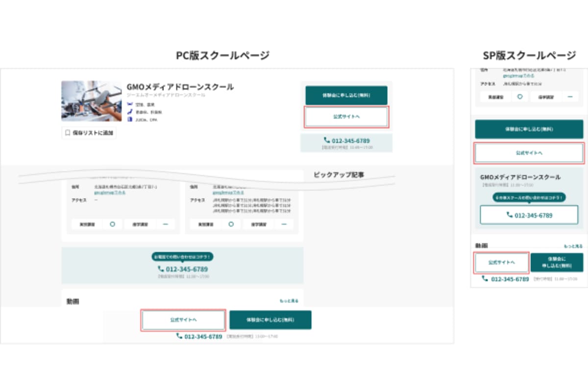Image resolution: width=588 pixels, height=392 pixels.
Task: Select the phone icon beside the SP bottom number
Action: [x=485, y=278]
